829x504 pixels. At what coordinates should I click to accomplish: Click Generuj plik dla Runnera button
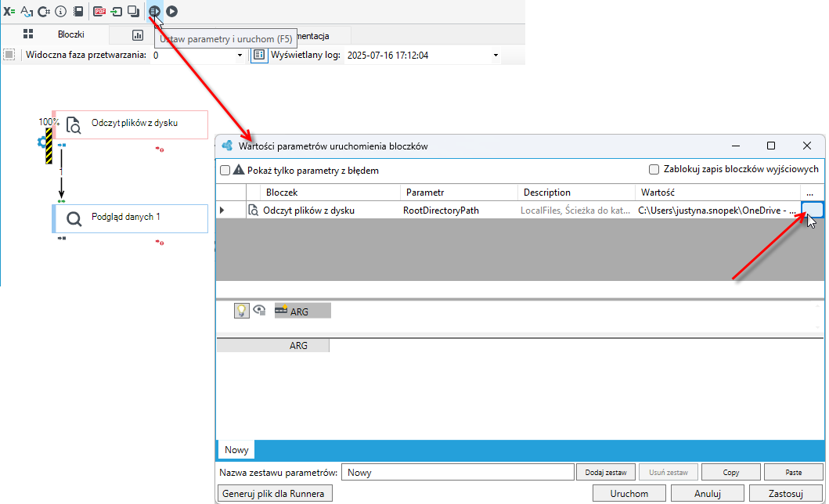[x=273, y=493]
